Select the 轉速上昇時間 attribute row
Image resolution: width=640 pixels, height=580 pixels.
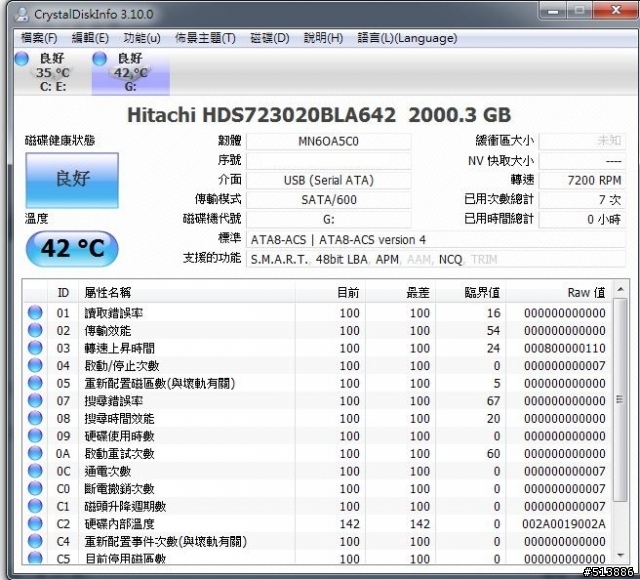[x=317, y=348]
